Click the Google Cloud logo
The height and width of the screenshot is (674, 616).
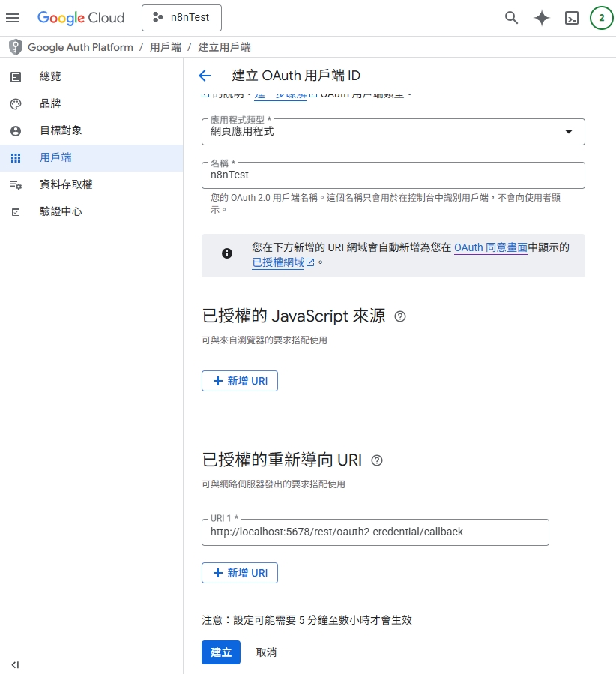point(81,18)
